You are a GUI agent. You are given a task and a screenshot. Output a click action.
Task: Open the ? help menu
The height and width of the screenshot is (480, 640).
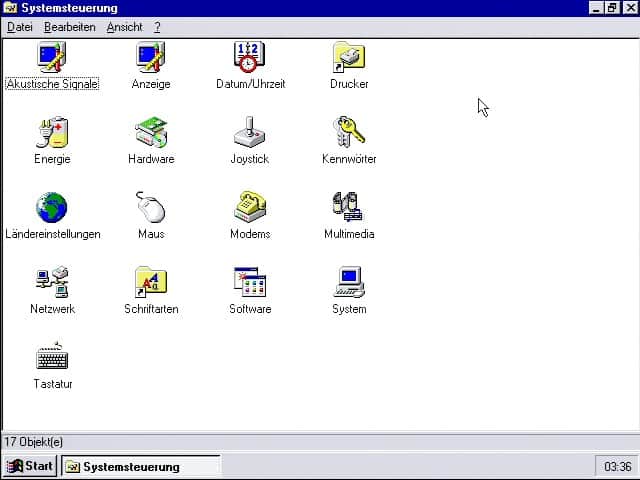pos(157,27)
